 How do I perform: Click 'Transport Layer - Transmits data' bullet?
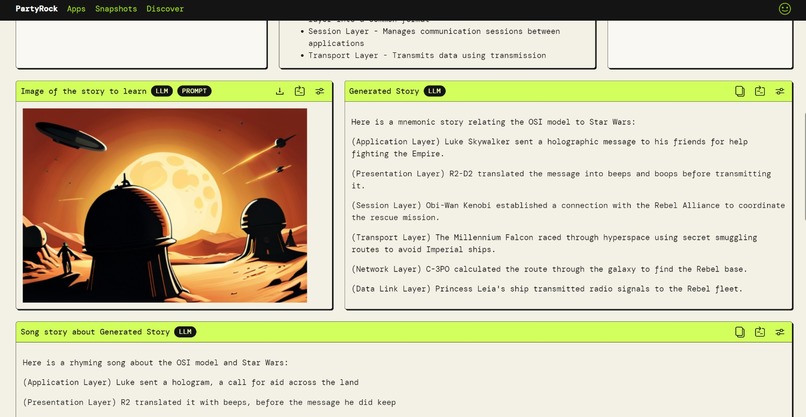(x=427, y=56)
